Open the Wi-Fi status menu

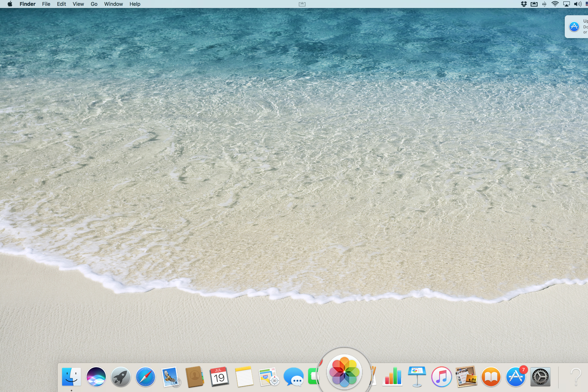point(555,4)
